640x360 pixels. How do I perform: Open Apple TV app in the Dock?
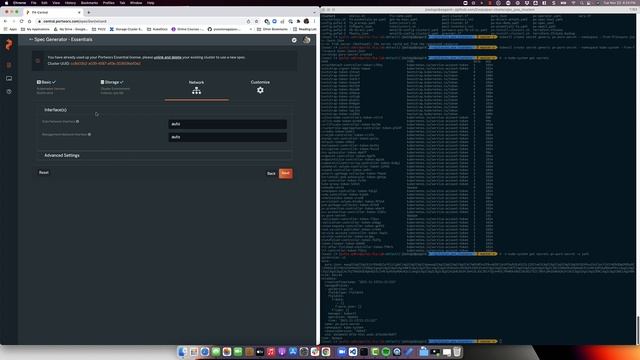[260, 351]
